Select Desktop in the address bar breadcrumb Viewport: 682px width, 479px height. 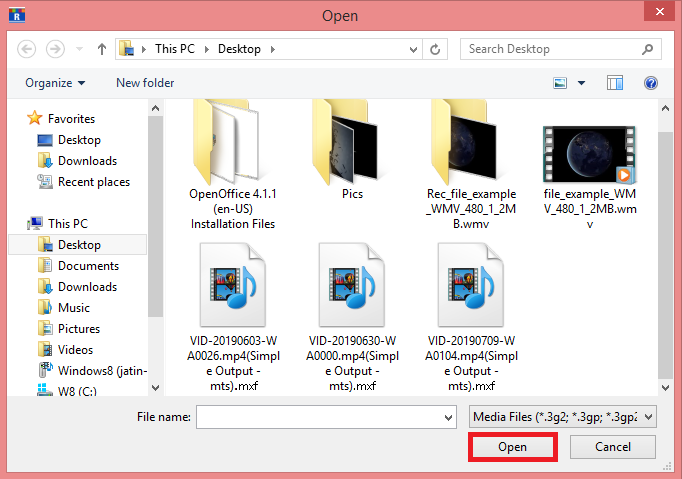coord(239,49)
